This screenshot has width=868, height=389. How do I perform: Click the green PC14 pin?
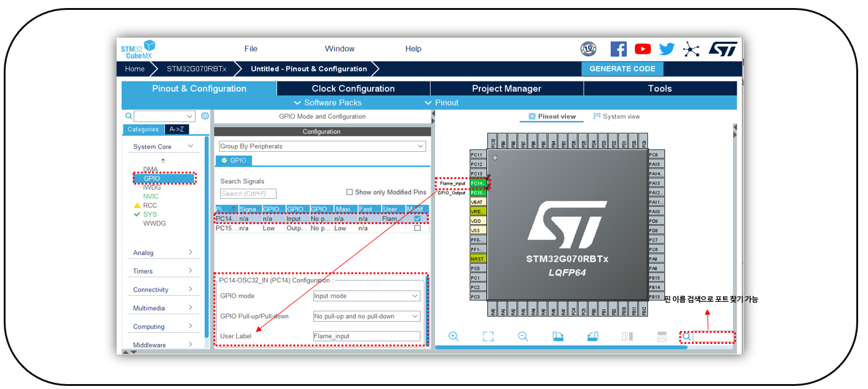coord(477,183)
